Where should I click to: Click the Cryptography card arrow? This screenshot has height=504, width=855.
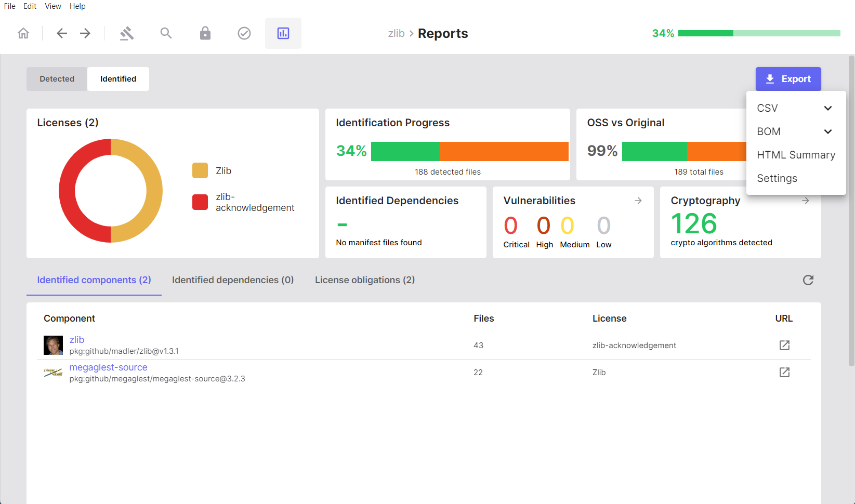[806, 201]
